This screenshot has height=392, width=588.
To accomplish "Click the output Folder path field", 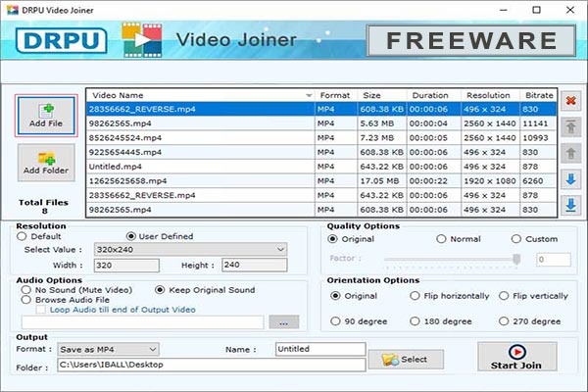I will 212,365.
